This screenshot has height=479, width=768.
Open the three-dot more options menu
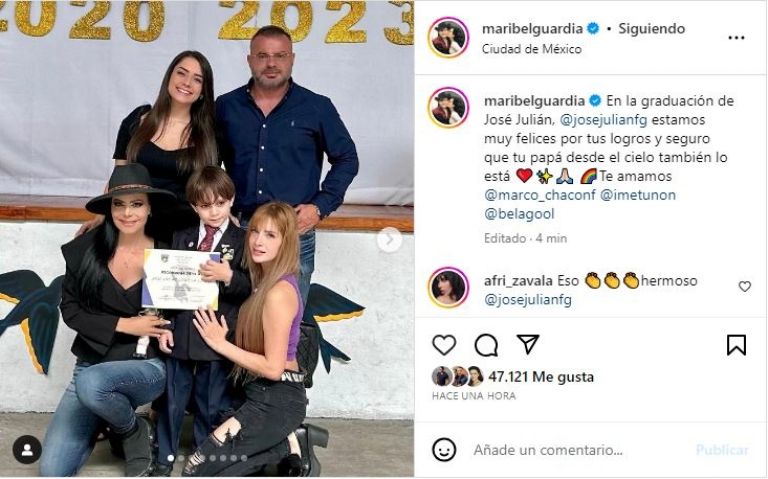[x=736, y=38]
